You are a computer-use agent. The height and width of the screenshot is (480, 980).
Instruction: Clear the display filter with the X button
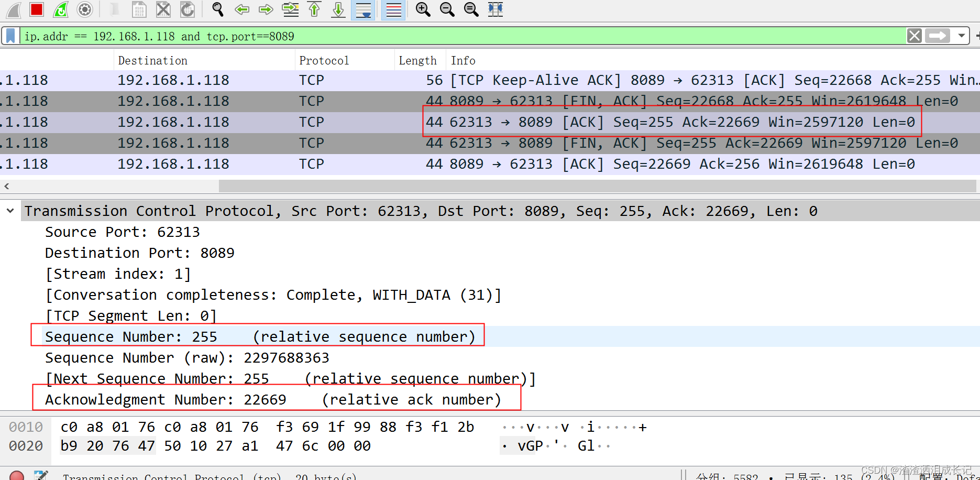[915, 36]
